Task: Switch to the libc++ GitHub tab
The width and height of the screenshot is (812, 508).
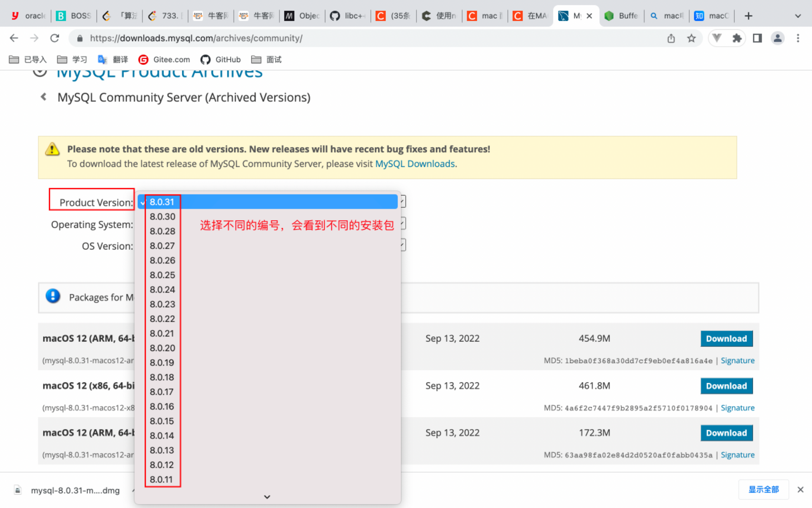Action: click(x=348, y=16)
